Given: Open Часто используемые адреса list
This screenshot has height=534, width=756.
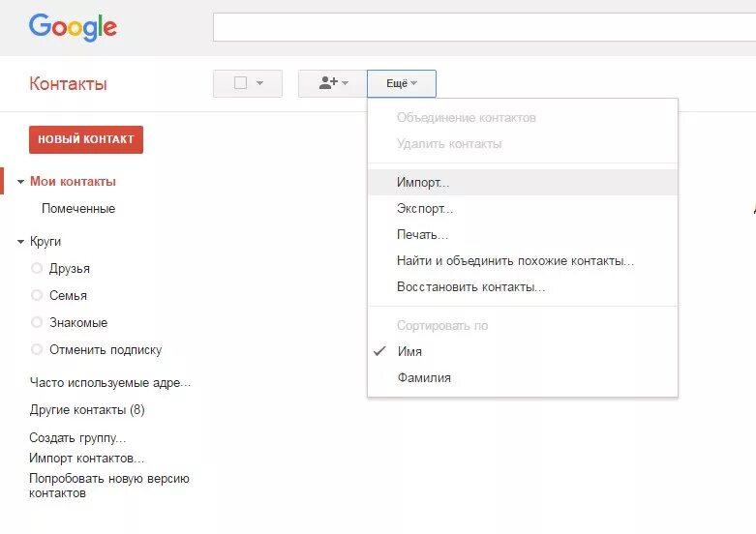Looking at the screenshot, I should click(110, 383).
